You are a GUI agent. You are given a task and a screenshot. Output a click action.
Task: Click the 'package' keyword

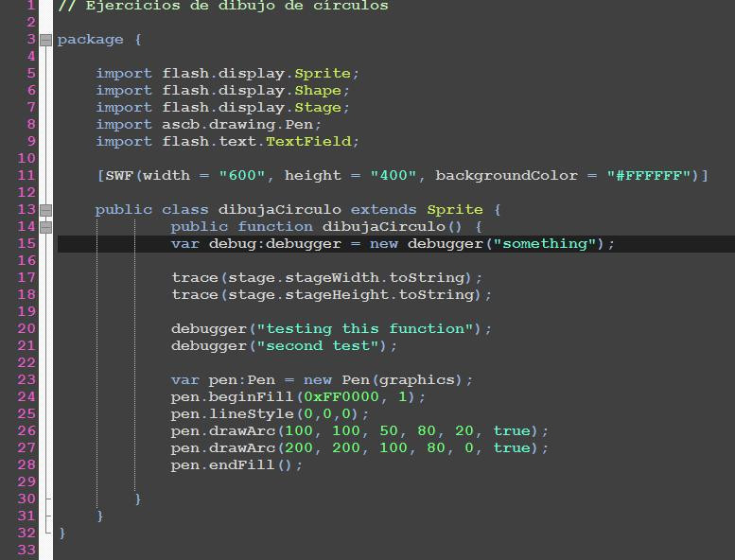pos(90,41)
